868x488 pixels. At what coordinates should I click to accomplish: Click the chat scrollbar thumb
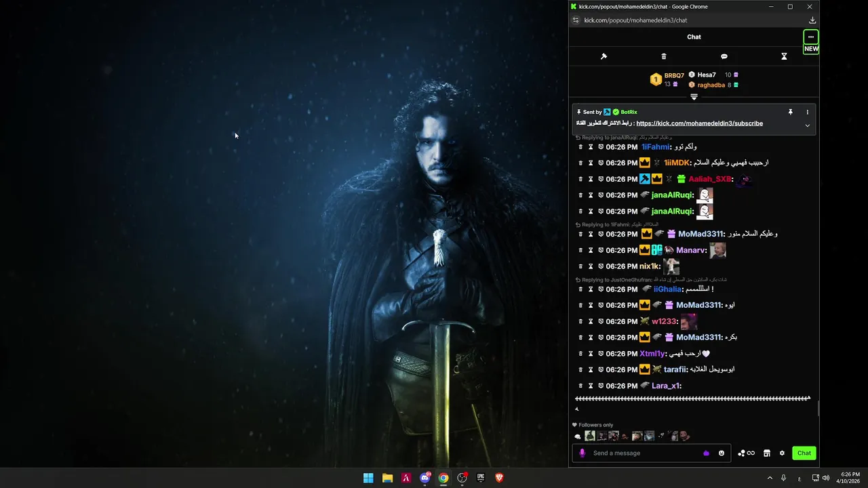coord(817,409)
